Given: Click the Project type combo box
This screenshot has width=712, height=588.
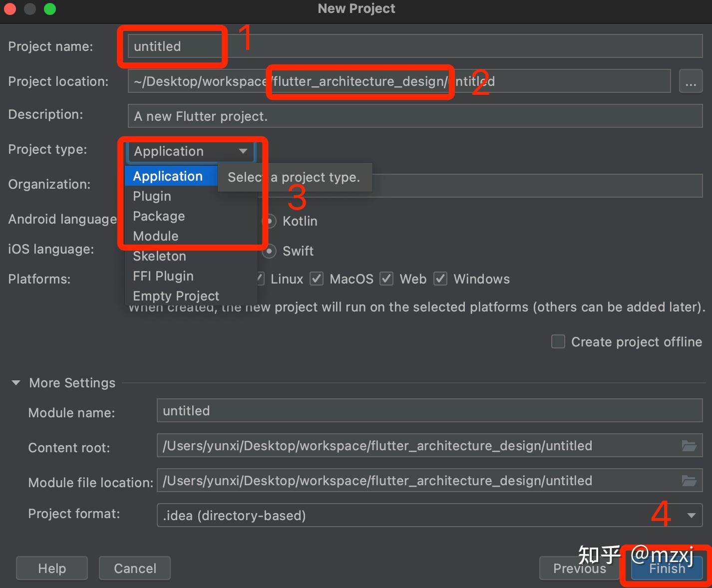Looking at the screenshot, I should click(191, 151).
